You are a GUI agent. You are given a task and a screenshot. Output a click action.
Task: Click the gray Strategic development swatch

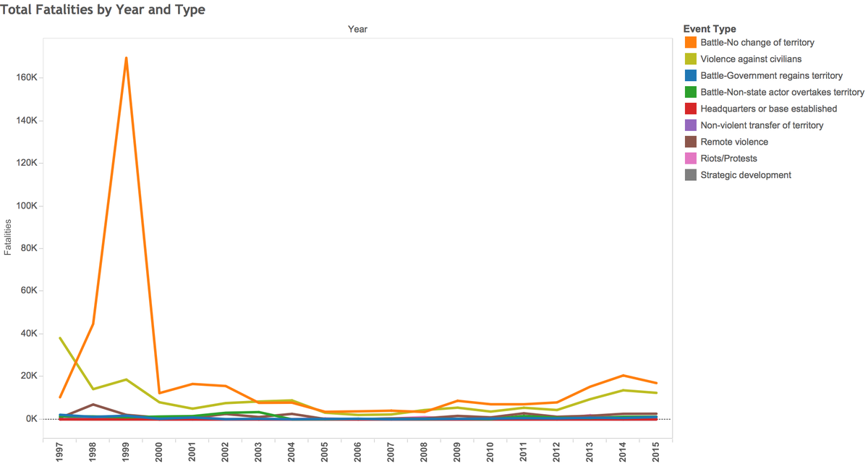click(x=690, y=175)
